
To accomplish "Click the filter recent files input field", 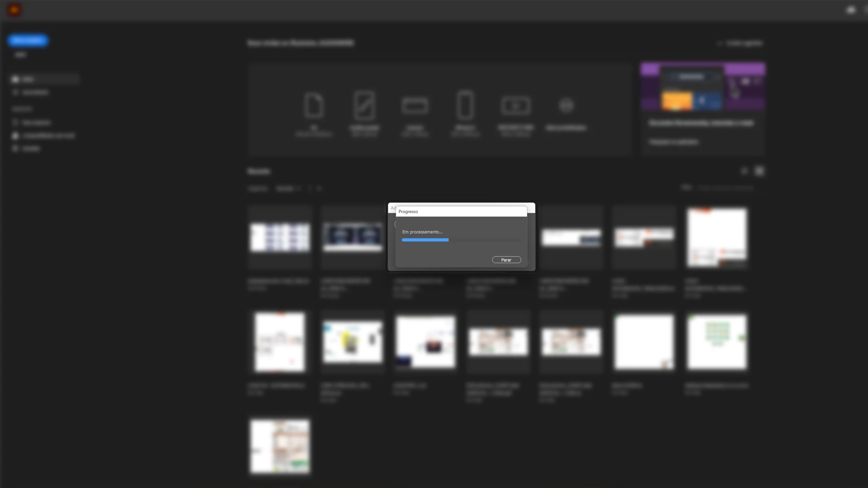I will (x=726, y=188).
